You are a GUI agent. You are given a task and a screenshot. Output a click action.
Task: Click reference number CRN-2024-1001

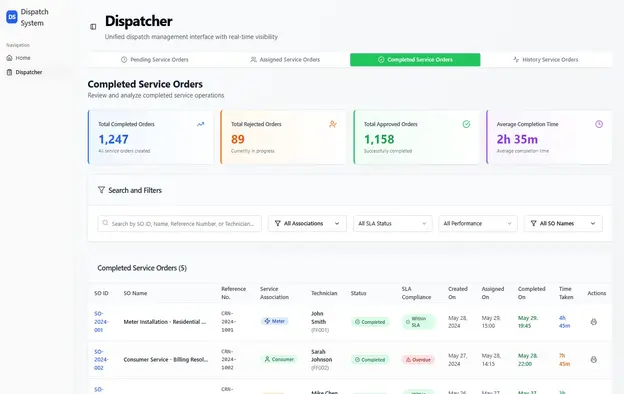tap(228, 322)
